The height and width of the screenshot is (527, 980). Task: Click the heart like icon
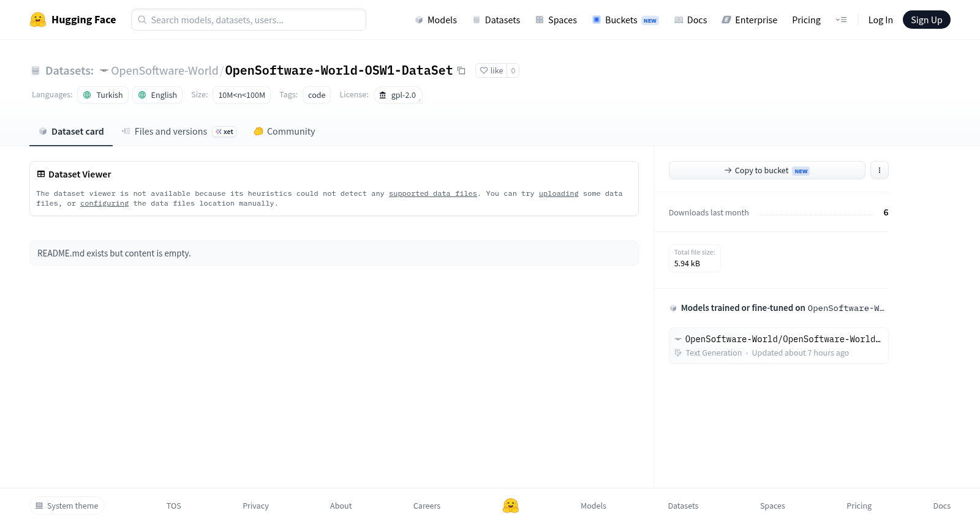click(484, 70)
